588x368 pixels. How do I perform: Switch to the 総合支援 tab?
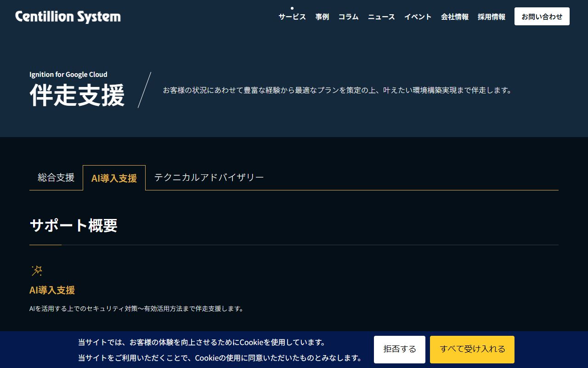(56, 178)
